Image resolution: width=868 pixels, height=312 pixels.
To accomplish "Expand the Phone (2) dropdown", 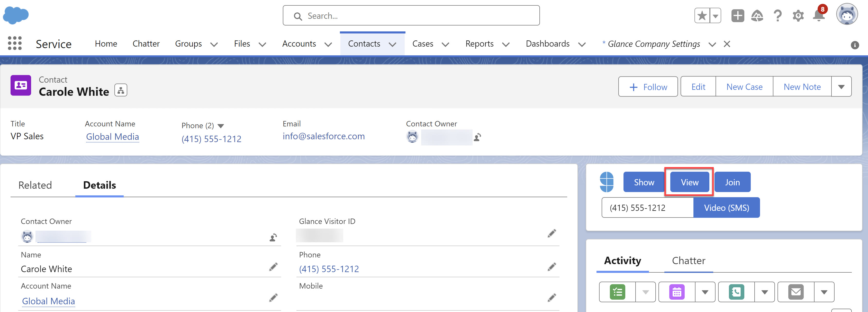I will point(221,126).
